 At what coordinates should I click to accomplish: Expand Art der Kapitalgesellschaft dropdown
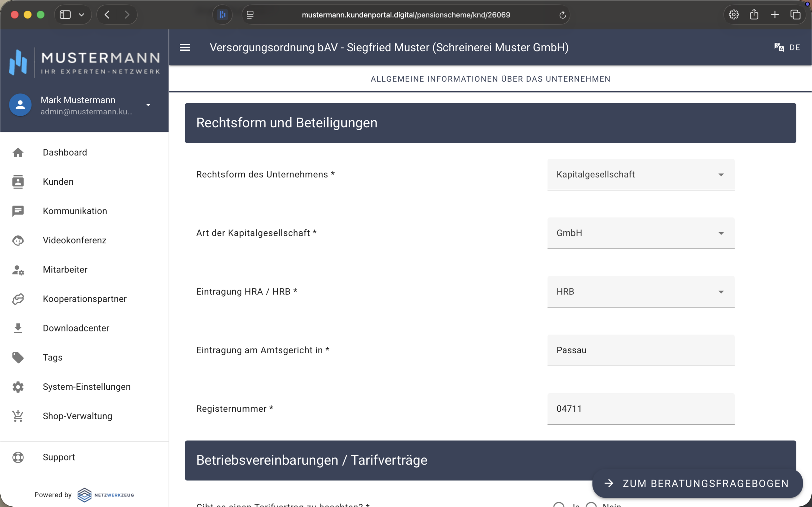[640, 233]
